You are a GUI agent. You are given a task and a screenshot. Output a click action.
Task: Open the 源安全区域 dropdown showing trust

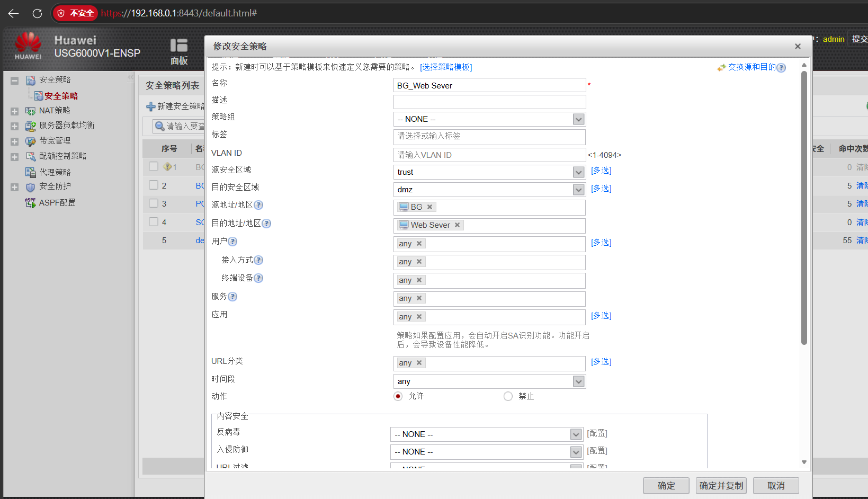578,172
